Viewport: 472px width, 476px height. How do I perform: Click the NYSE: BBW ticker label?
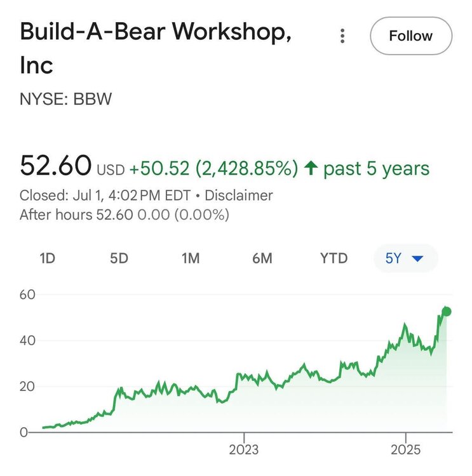point(66,100)
